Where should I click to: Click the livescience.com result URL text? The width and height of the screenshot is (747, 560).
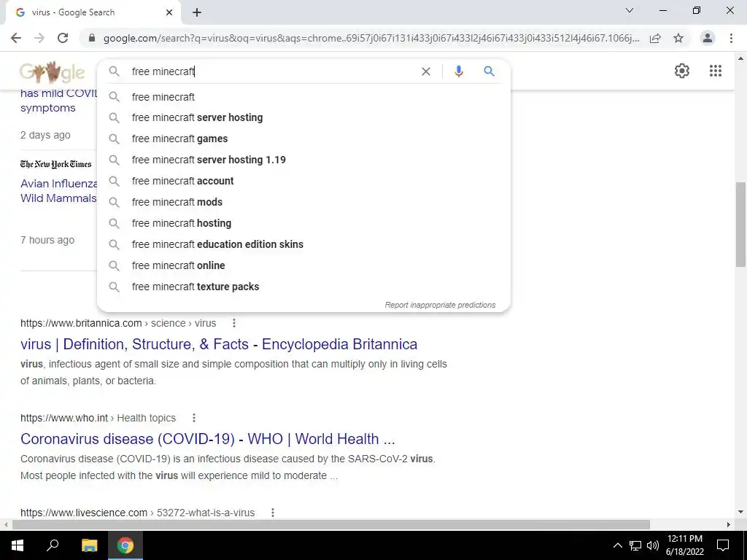(x=138, y=513)
